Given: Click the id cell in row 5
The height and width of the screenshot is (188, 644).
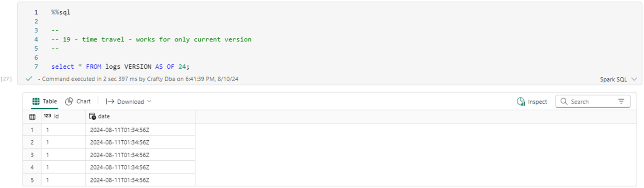Looking at the screenshot, I should [63, 180].
